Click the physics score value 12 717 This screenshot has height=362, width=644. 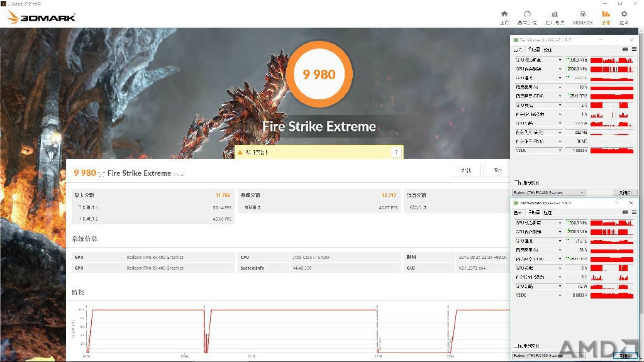tap(389, 195)
